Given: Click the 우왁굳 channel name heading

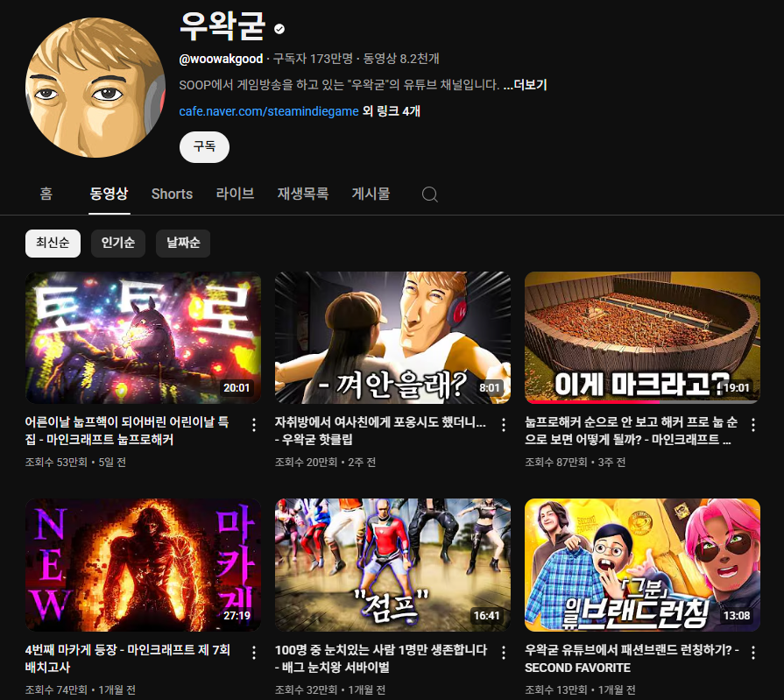Looking at the screenshot, I should pos(222,26).
